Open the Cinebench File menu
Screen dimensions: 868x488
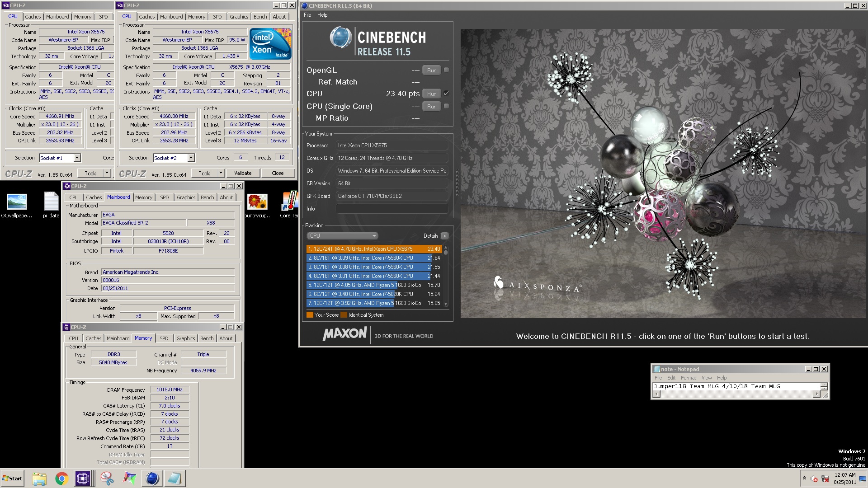click(307, 15)
